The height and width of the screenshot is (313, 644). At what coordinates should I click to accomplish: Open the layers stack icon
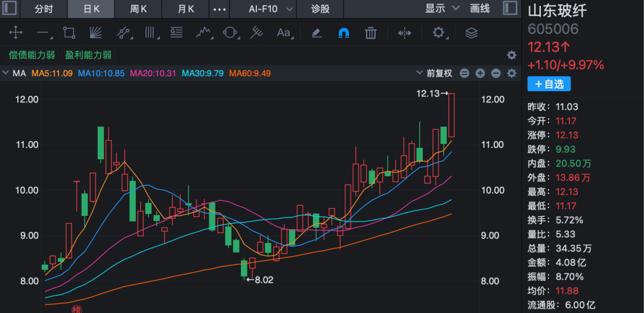click(472, 33)
